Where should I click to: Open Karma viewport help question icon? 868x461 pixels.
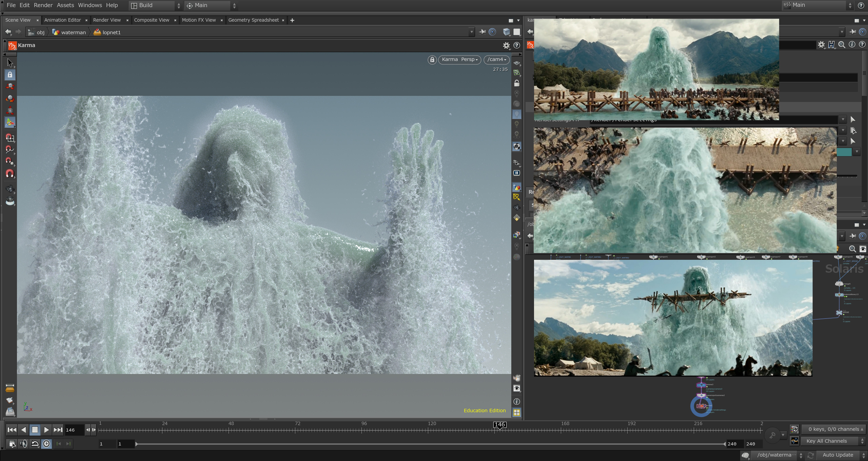[x=517, y=45]
